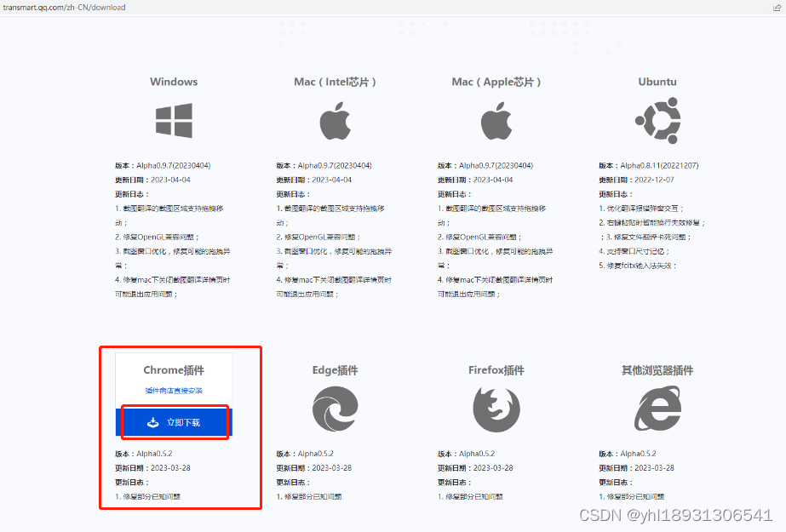Click the 立即下载 button for the Chrome plugin
The height and width of the screenshot is (532, 786).
tap(174, 422)
